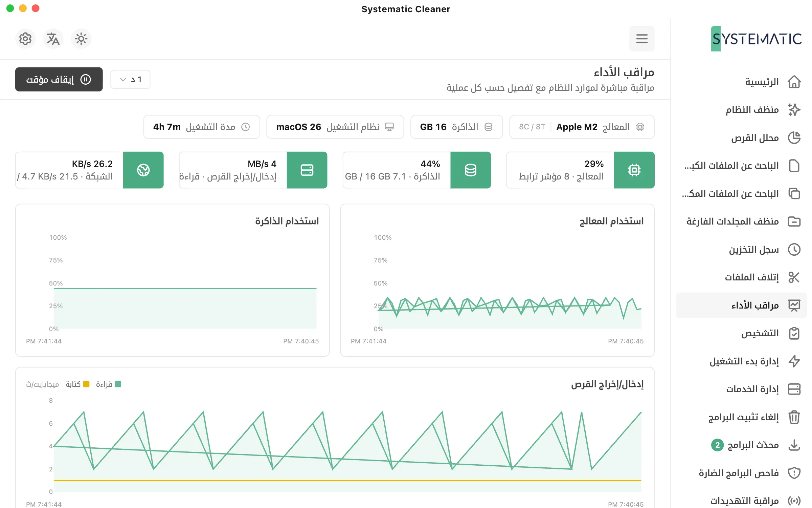
Task: Open إتلاف الملفات file shredder
Action: [751, 277]
